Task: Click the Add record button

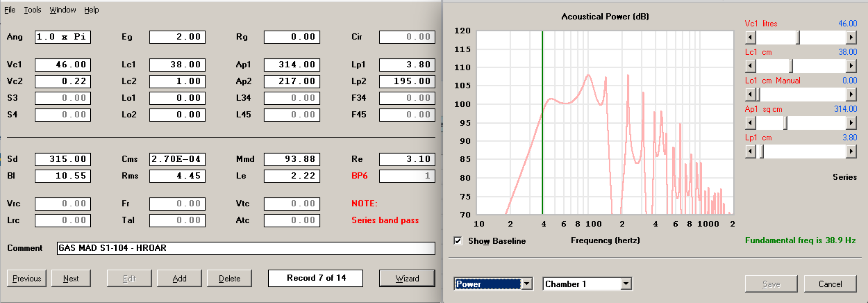Action: click(x=179, y=278)
